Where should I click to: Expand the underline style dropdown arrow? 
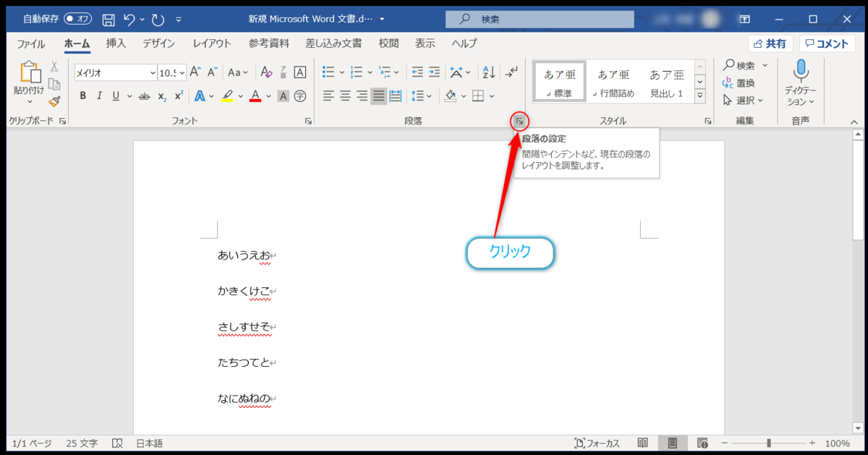pos(129,95)
